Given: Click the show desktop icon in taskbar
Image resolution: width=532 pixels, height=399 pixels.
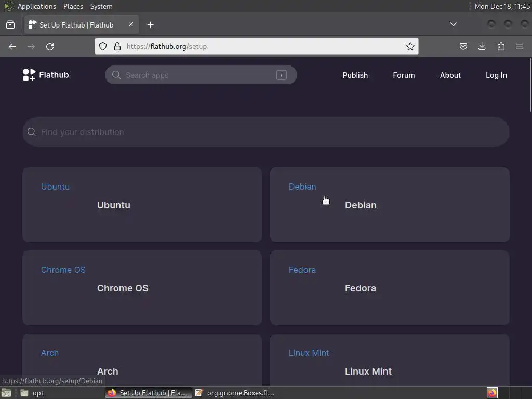Looking at the screenshot, I should point(6,393).
